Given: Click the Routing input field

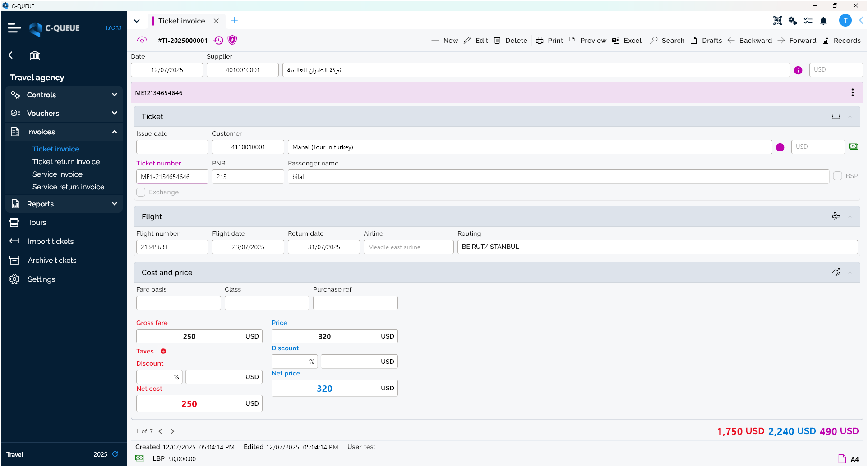Looking at the screenshot, I should click(x=657, y=247).
